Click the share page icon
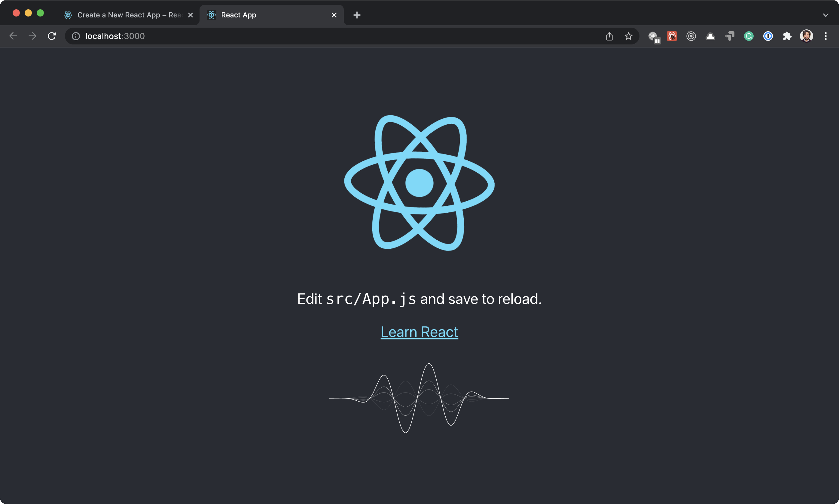Viewport: 839px width, 504px height. (x=609, y=36)
